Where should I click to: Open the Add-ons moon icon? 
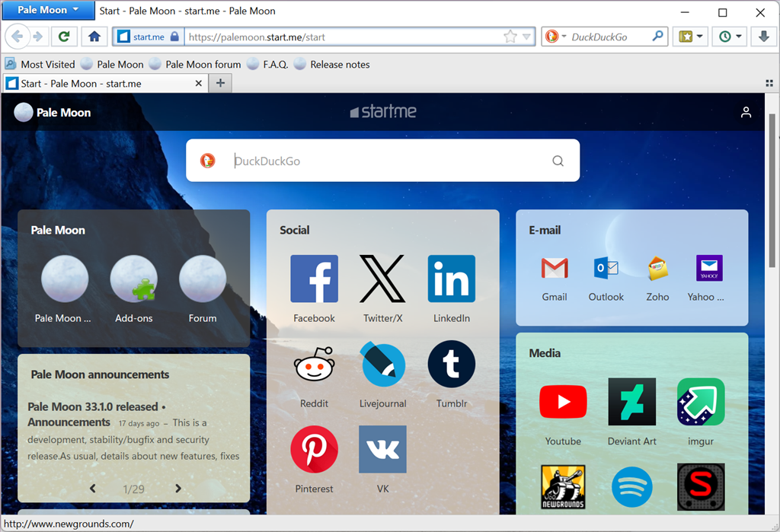tap(134, 279)
